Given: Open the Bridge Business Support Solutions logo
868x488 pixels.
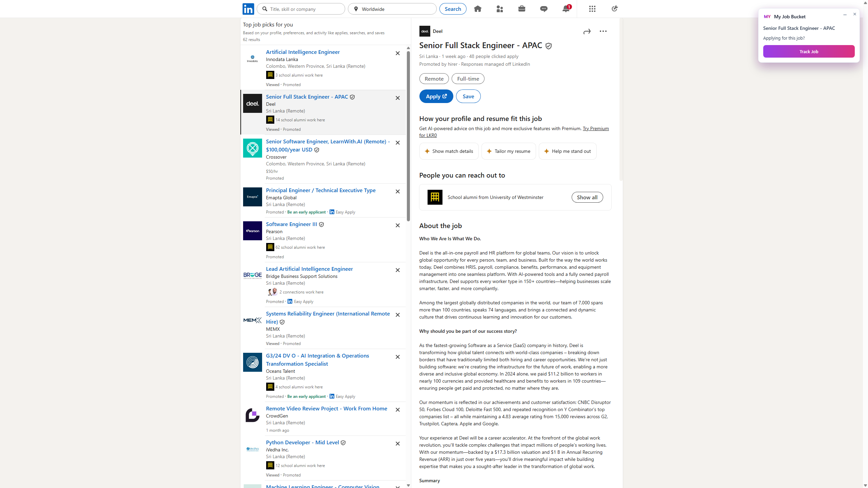Looking at the screenshot, I should (x=253, y=276).
